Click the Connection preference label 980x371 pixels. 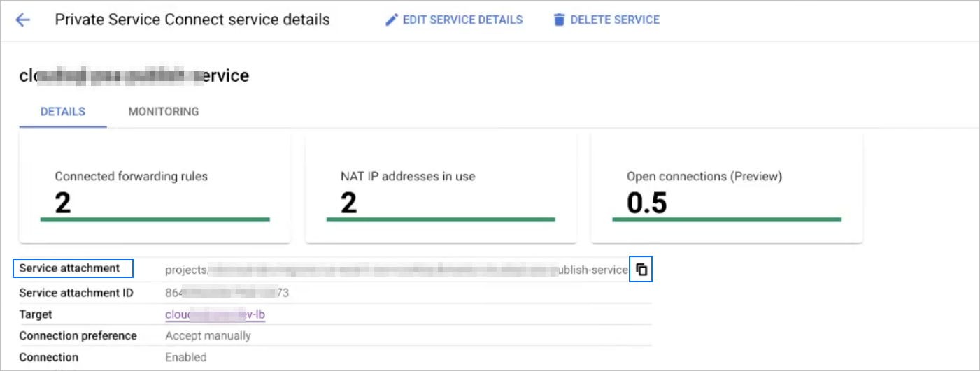[78, 335]
